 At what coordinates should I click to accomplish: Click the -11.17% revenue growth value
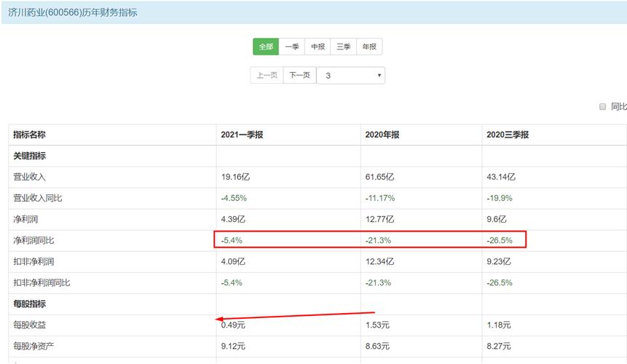380,198
